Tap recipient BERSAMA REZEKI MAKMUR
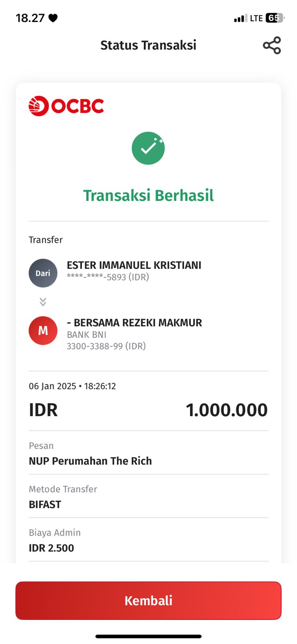This screenshot has height=644, width=297. tap(134, 323)
